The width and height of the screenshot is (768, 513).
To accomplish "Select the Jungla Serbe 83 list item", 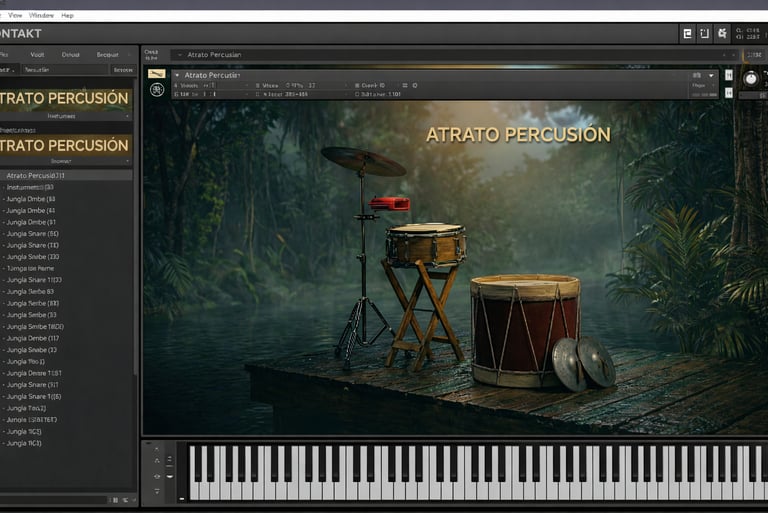I will (x=30, y=292).
